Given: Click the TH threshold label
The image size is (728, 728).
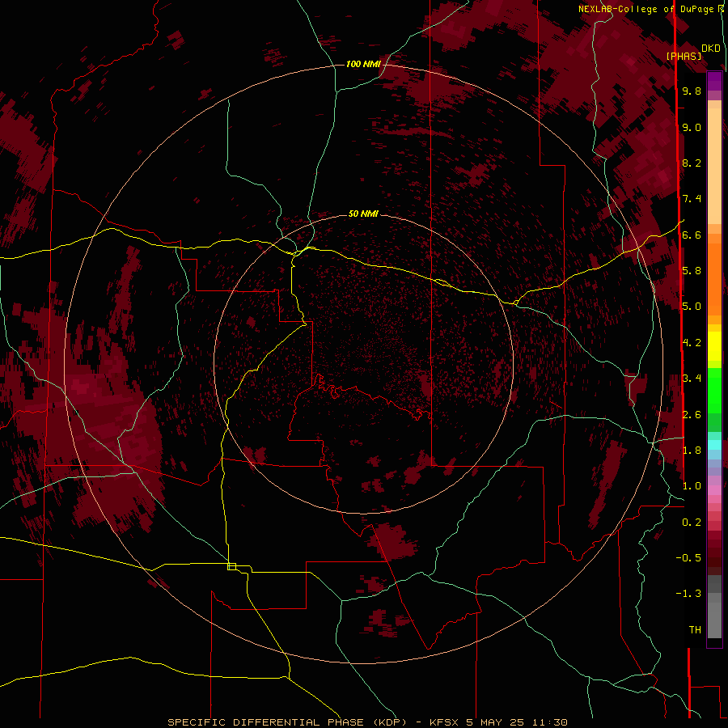Looking at the screenshot, I should click(x=695, y=630).
